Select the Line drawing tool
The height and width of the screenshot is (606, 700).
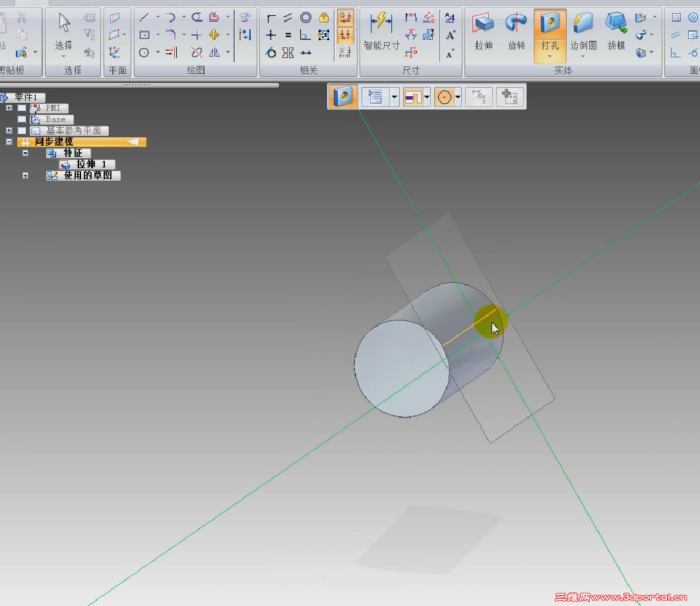(x=144, y=17)
